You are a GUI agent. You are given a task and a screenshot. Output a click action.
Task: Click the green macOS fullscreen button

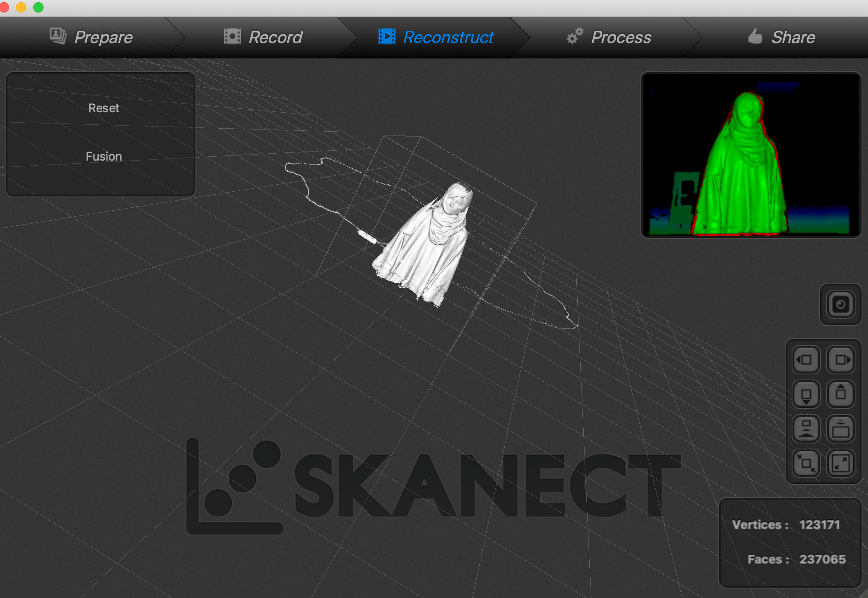(x=38, y=7)
